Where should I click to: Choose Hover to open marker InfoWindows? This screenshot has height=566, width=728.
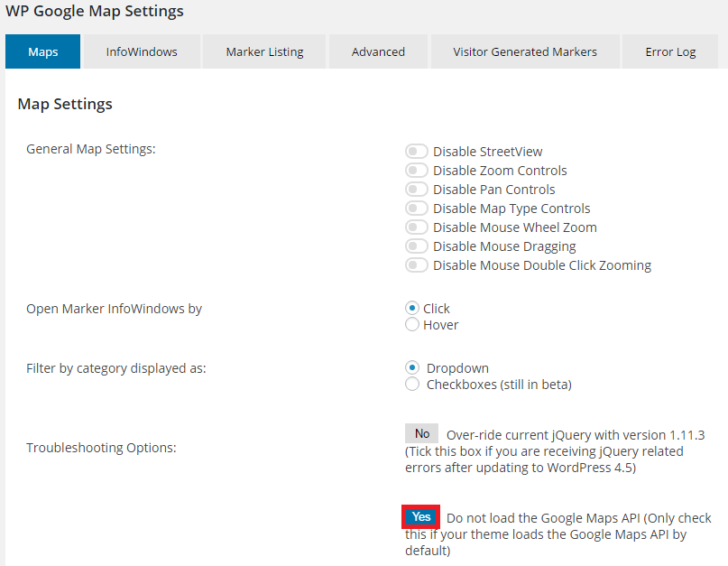412,324
